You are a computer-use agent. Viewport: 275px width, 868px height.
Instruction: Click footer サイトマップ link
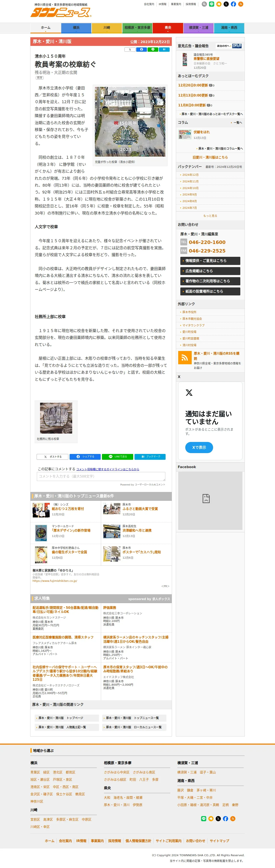coord(220,841)
